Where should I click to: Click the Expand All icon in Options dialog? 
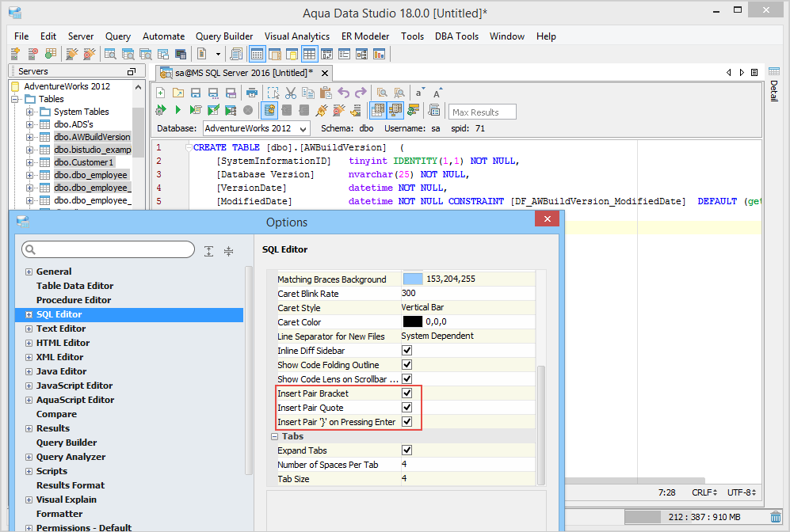coord(208,251)
